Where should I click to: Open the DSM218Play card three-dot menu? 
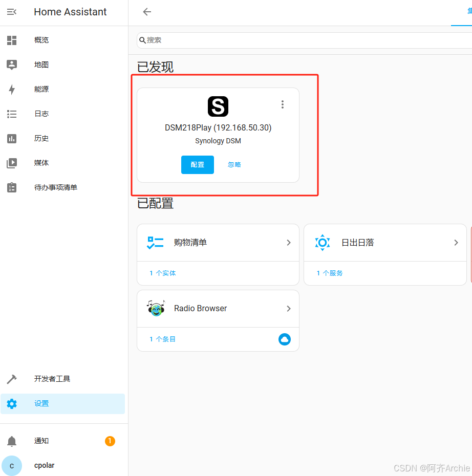(282, 104)
